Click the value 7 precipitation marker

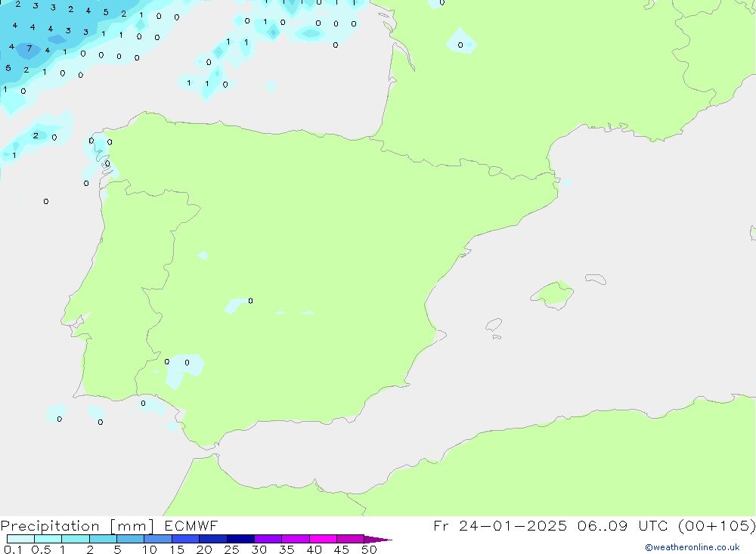(x=29, y=48)
